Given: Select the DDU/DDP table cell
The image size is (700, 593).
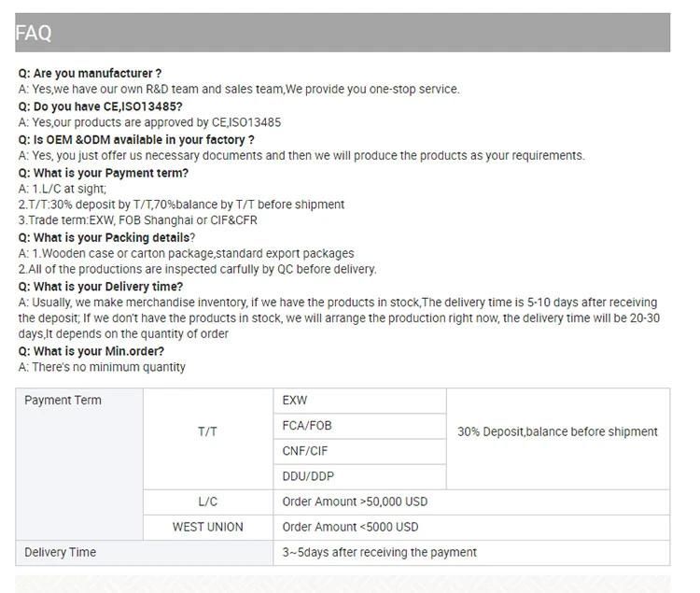Looking at the screenshot, I should pyautogui.click(x=360, y=476).
